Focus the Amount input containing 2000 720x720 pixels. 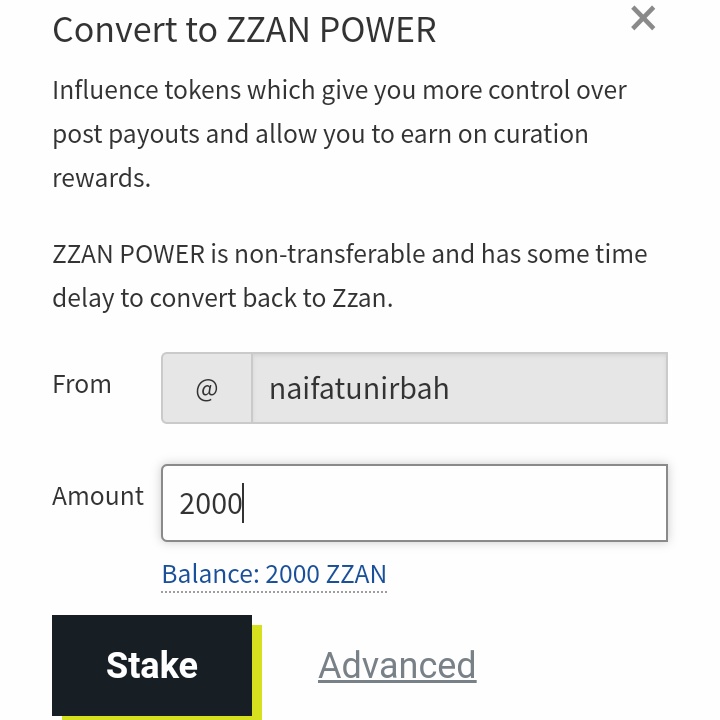[x=415, y=503]
